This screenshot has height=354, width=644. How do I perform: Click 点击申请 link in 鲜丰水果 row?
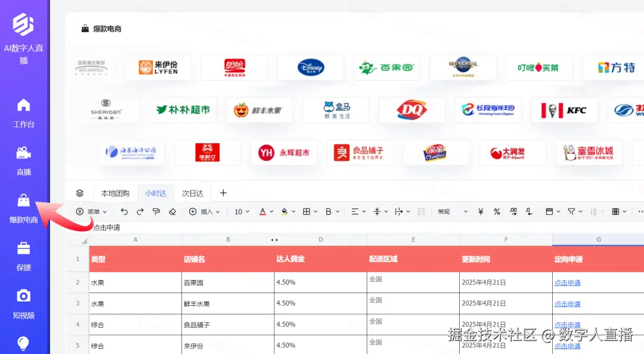point(567,304)
